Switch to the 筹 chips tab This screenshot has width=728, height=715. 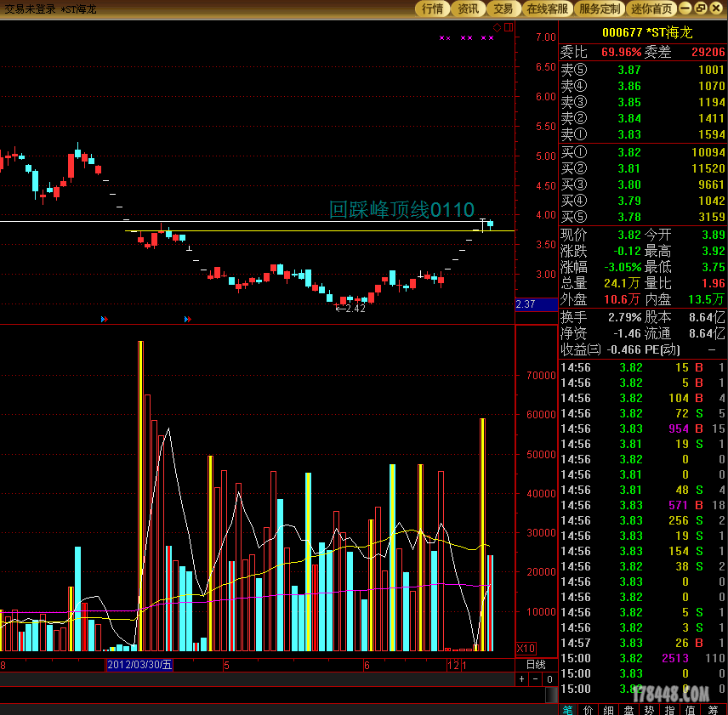coord(713,709)
